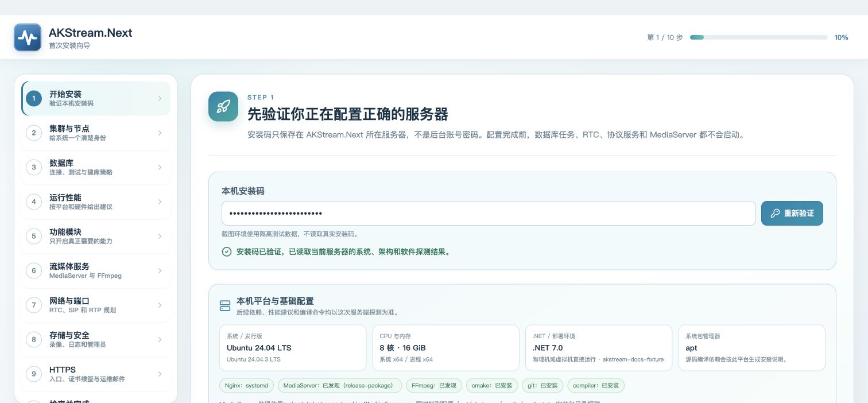This screenshot has width=868, height=403.
Task: Click the server icon beside 本机平台与基础配置
Action: (x=226, y=305)
